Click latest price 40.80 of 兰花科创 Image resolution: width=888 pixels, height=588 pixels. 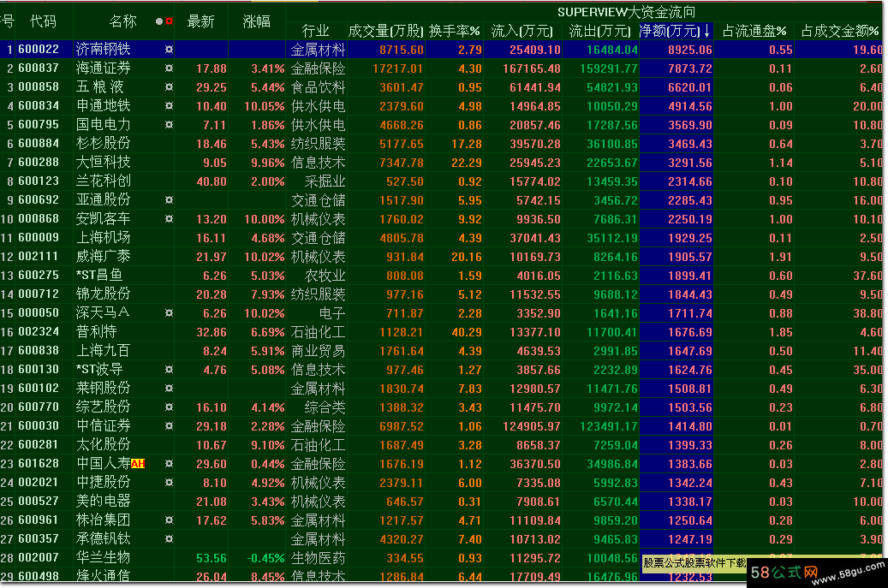(212, 181)
